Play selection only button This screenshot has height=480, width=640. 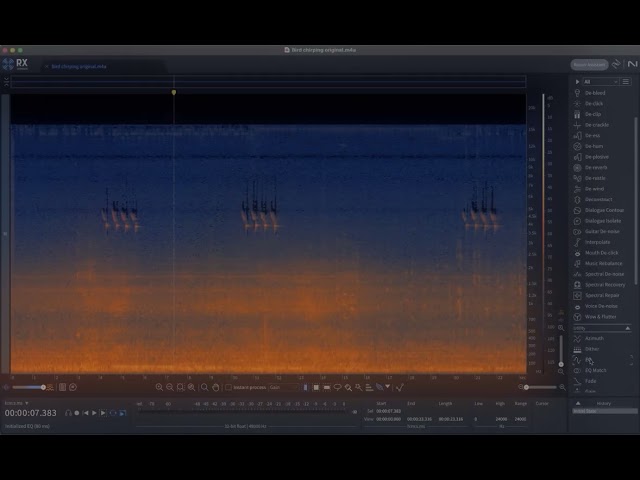point(103,413)
